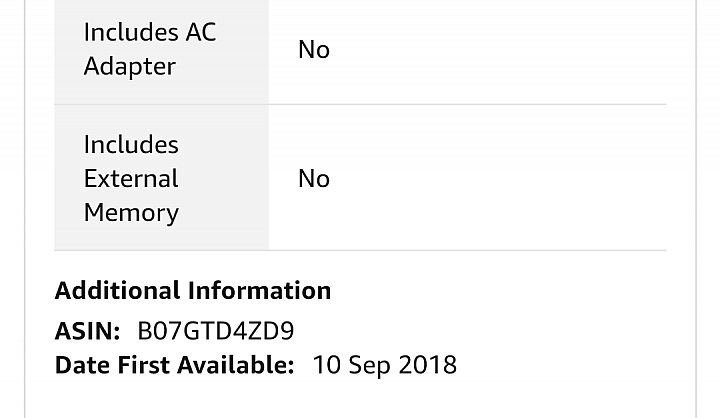Click the word 'Adapter' in the table
Image resolution: width=720 pixels, height=418 pixels.
129,67
